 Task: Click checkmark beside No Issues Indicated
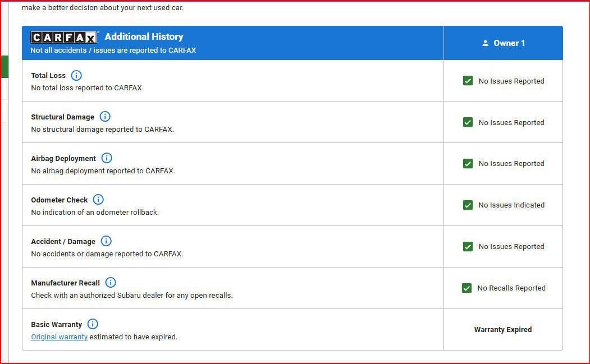point(468,205)
